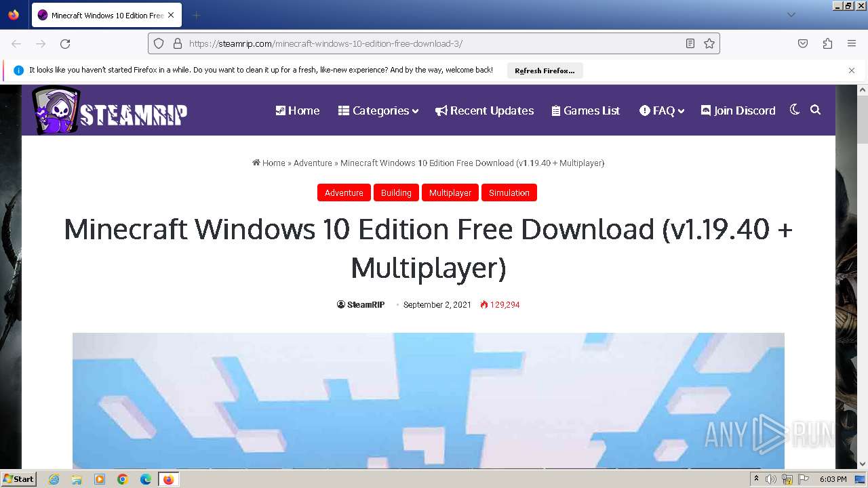Select Firefox taskbar button
The image size is (868, 488).
click(169, 479)
